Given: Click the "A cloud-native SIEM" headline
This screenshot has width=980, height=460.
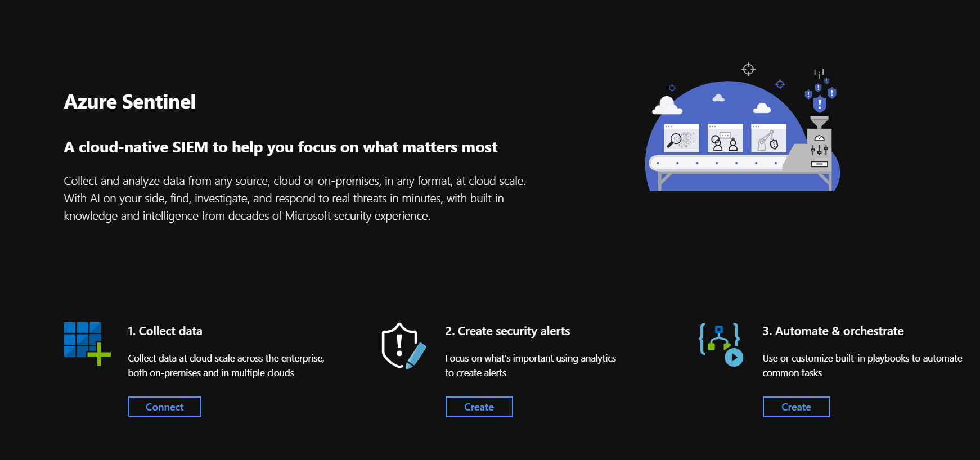Looking at the screenshot, I should [281, 147].
